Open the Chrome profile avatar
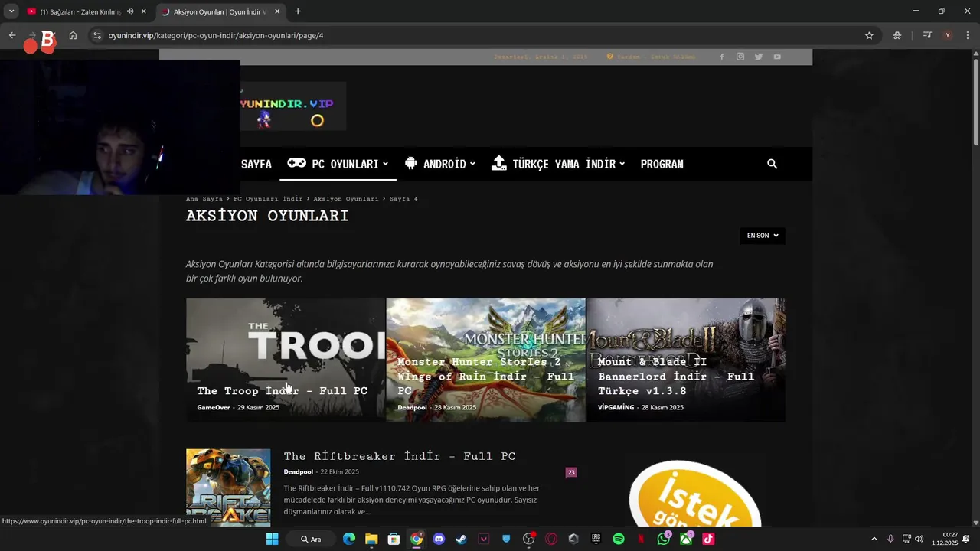The height and width of the screenshot is (551, 980). point(948,35)
